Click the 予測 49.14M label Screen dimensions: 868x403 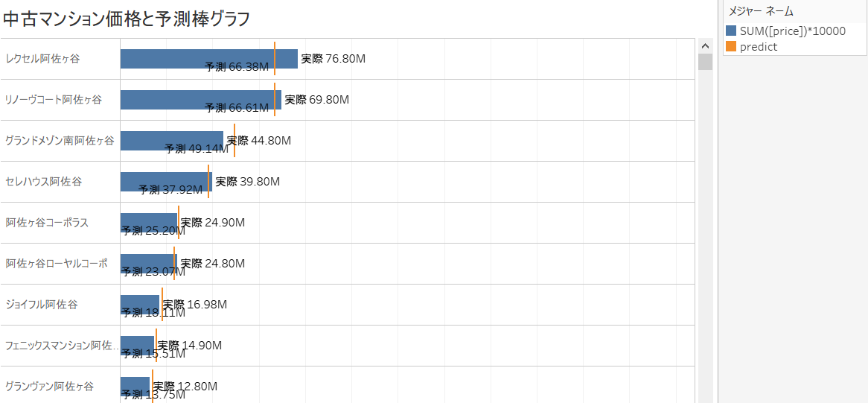pyautogui.click(x=197, y=149)
